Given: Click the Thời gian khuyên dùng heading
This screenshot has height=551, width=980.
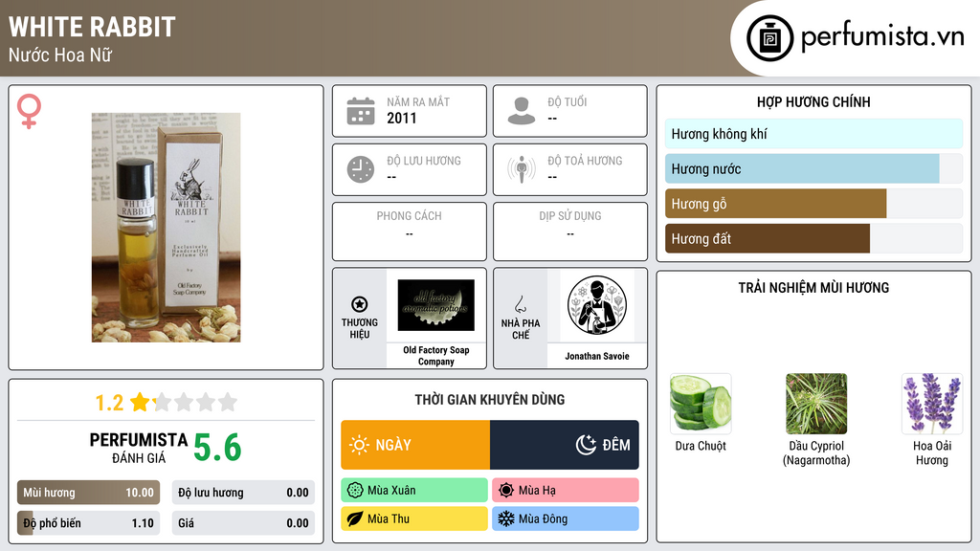Looking at the screenshot, I should (489, 399).
